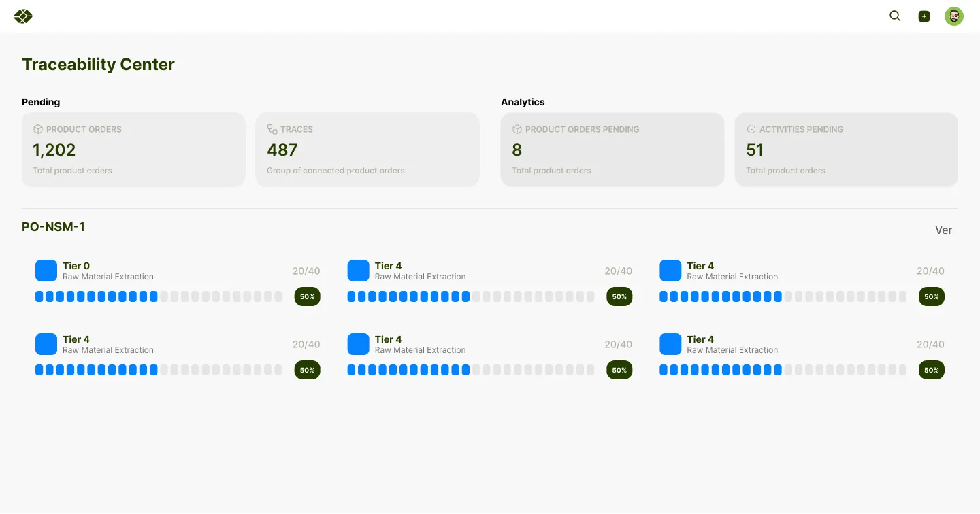Click the Analytics section heading
The width and height of the screenshot is (980, 514).
[523, 102]
